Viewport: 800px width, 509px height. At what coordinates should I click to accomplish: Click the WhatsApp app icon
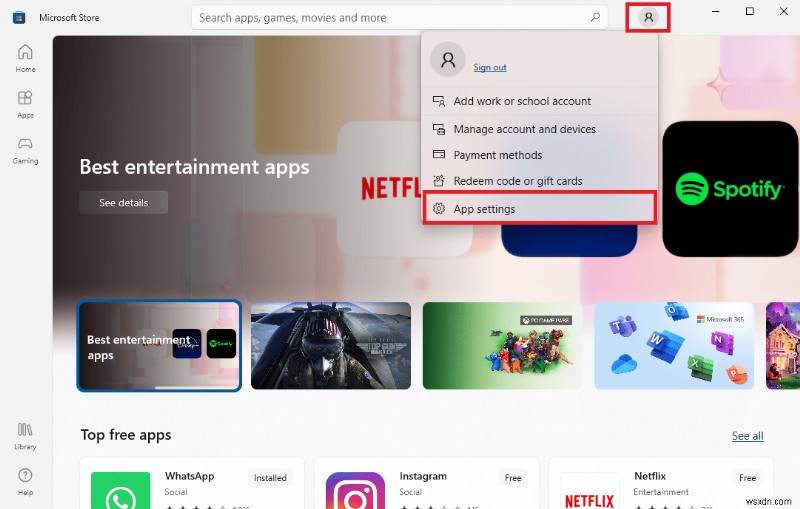(x=120, y=490)
